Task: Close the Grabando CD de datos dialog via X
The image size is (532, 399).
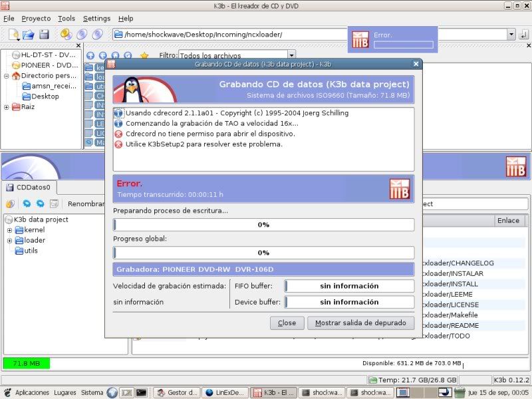Action: 416,64
